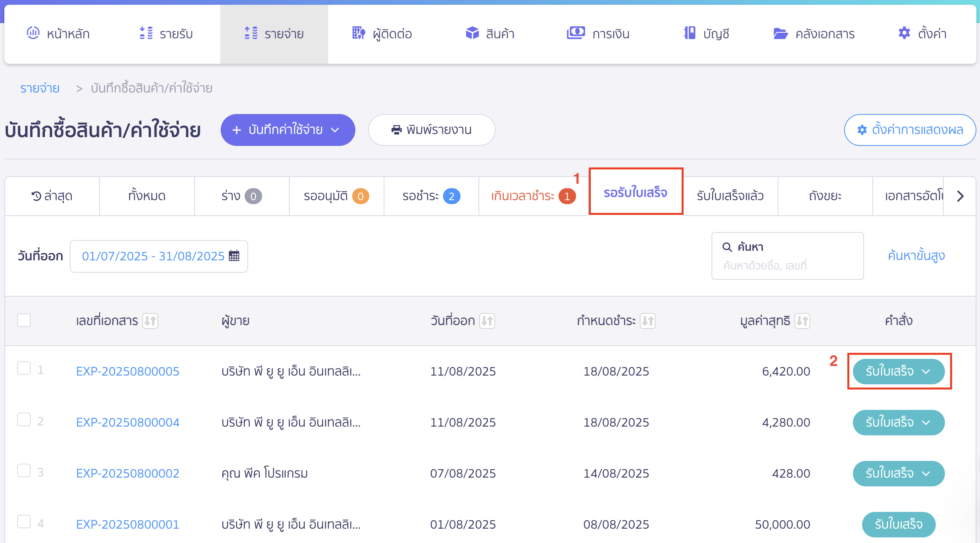Screen dimensions: 980x543
Task: Click the red badge on เกินเวลาชำระ
Action: tap(567, 196)
